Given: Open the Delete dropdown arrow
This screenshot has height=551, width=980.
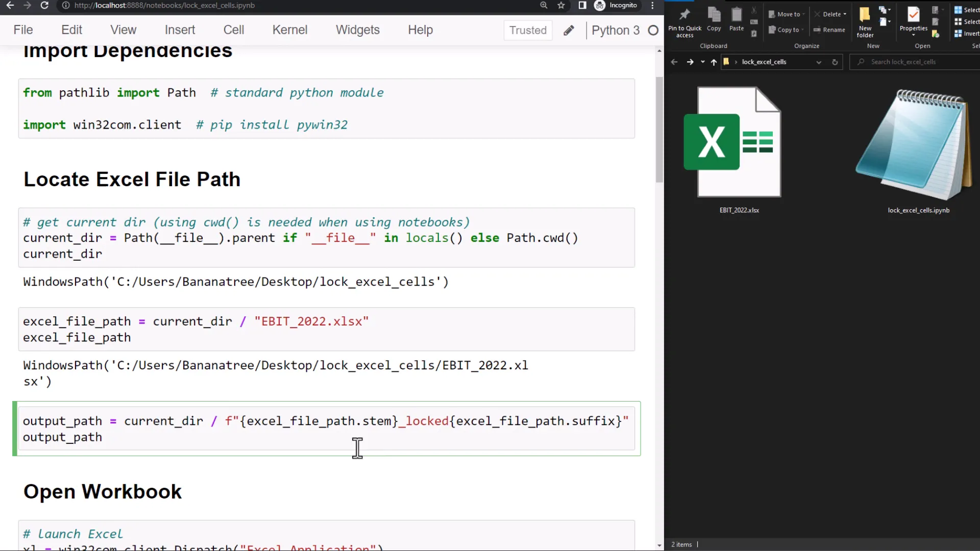Looking at the screenshot, I should 843,14.
